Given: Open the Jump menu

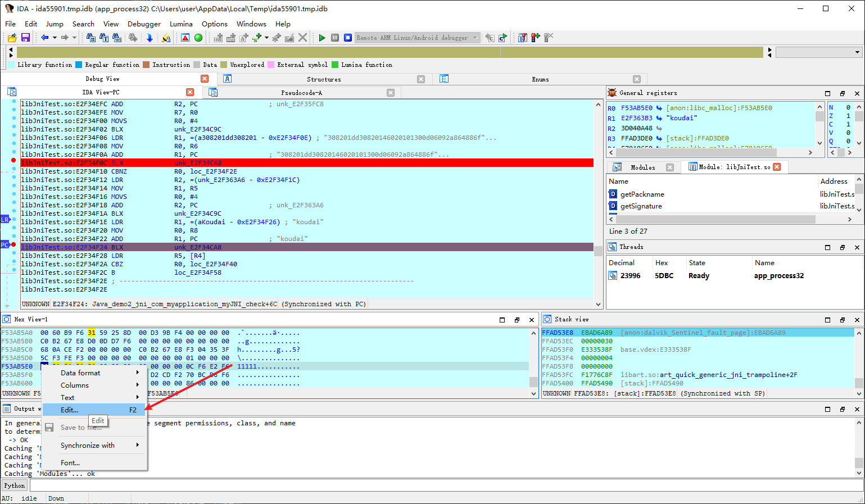Looking at the screenshot, I should [x=55, y=24].
